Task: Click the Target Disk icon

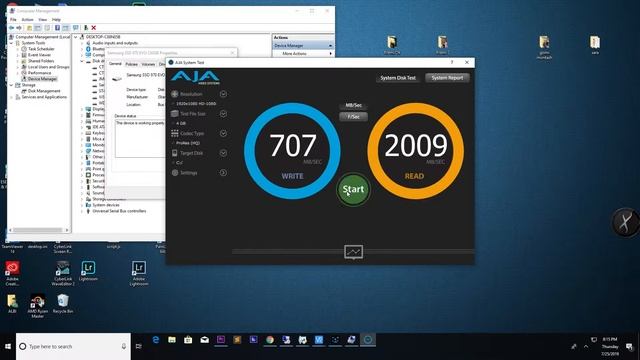Action: click(x=175, y=153)
